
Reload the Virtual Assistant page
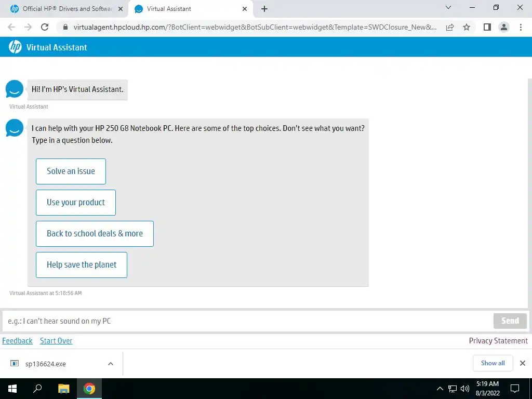45,27
